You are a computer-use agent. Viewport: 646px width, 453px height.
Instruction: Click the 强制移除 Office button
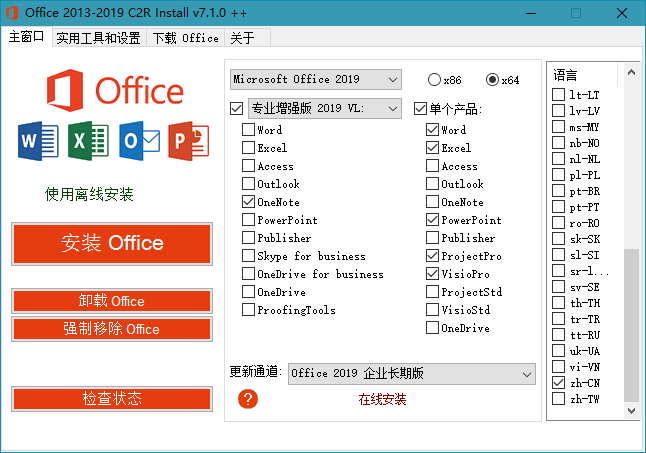(x=112, y=329)
